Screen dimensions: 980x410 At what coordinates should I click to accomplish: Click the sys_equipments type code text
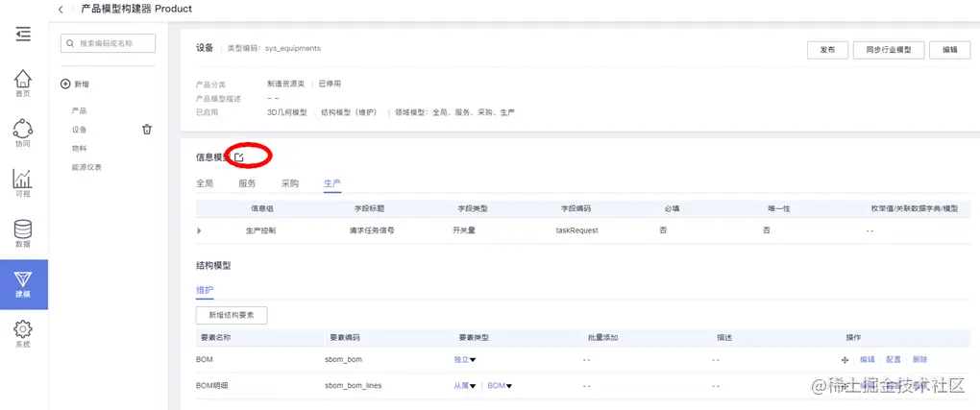coord(293,48)
